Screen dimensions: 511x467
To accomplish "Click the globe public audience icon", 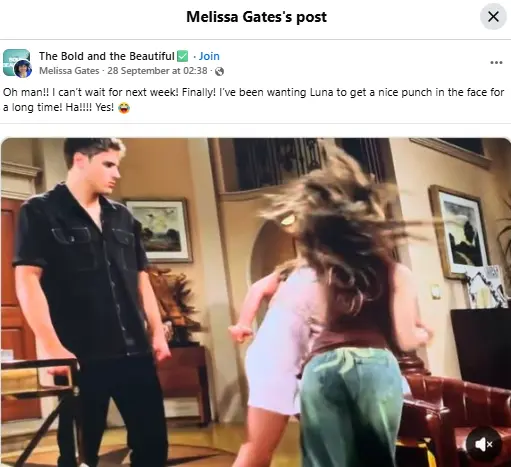I will tap(219, 71).
